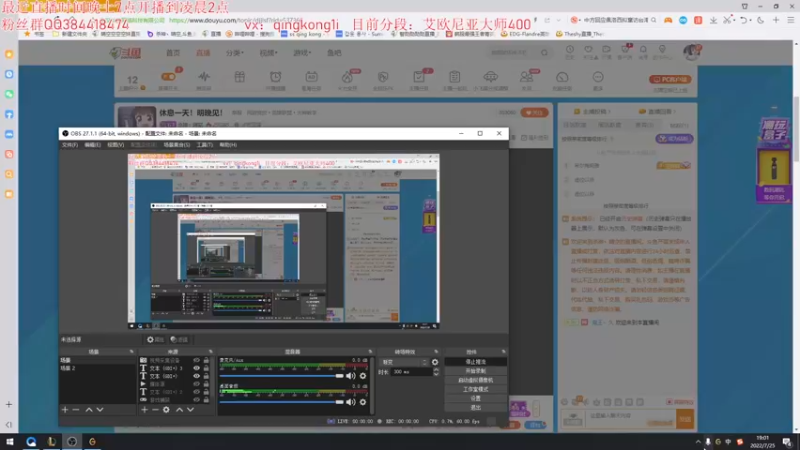Click 设置 in OBS controls

coord(476,398)
